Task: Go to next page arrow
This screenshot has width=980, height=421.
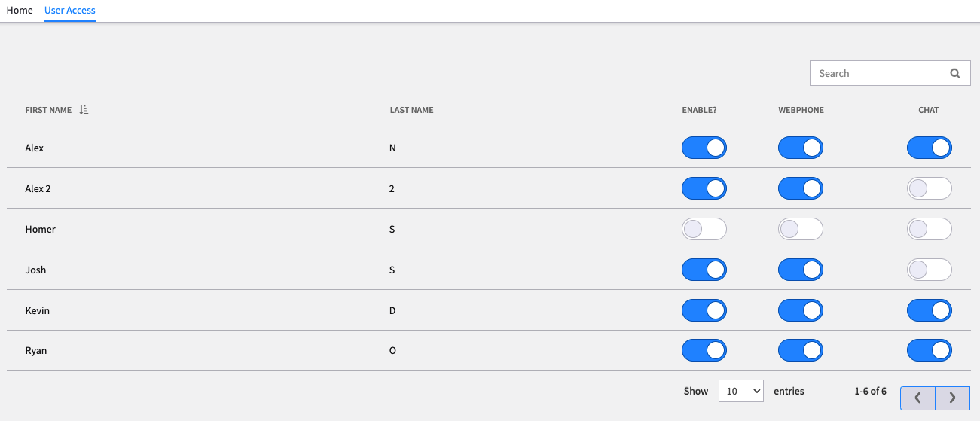Action: 952,398
